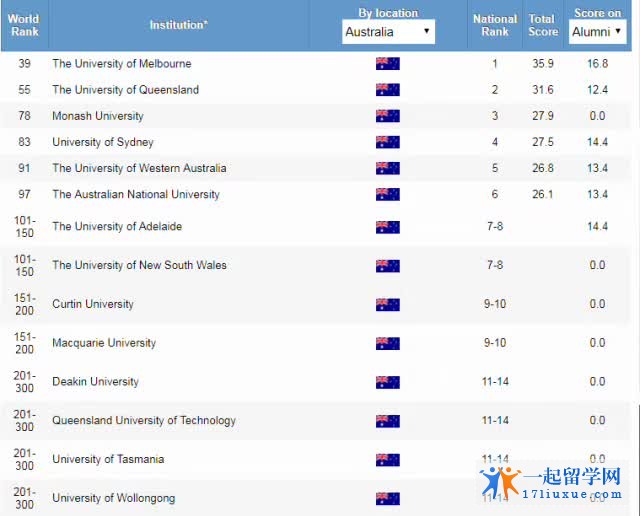The image size is (640, 516).
Task: Open the By location Australia dropdown
Action: [x=388, y=31]
